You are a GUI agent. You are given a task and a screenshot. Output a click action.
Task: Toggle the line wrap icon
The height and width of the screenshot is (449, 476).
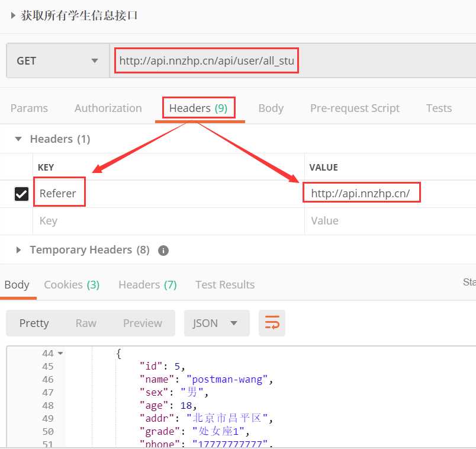click(x=272, y=323)
